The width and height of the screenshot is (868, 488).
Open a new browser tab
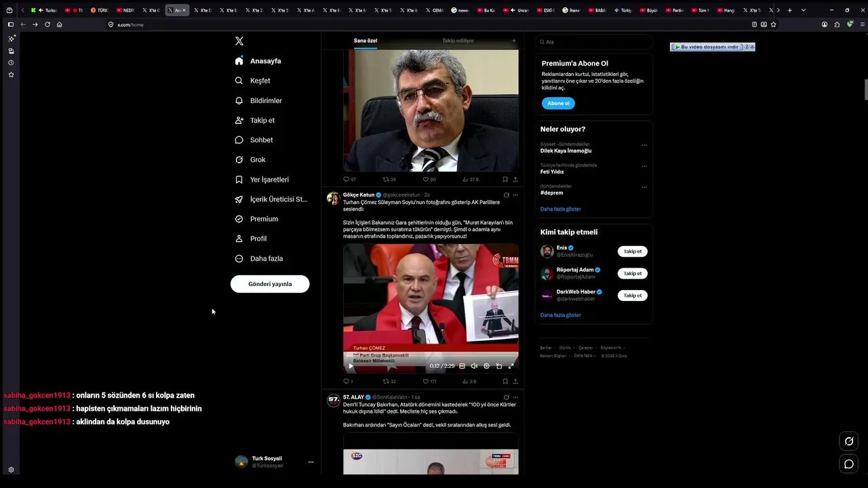pyautogui.click(x=789, y=10)
